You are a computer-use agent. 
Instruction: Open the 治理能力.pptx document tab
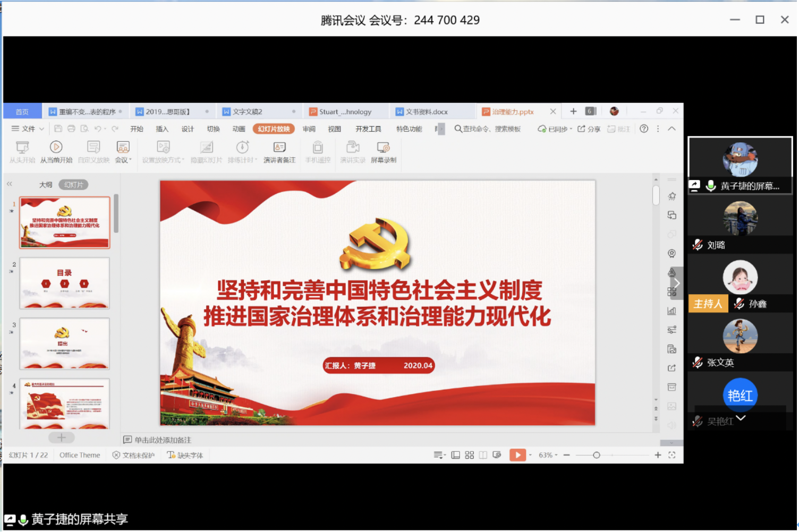pyautogui.click(x=513, y=111)
